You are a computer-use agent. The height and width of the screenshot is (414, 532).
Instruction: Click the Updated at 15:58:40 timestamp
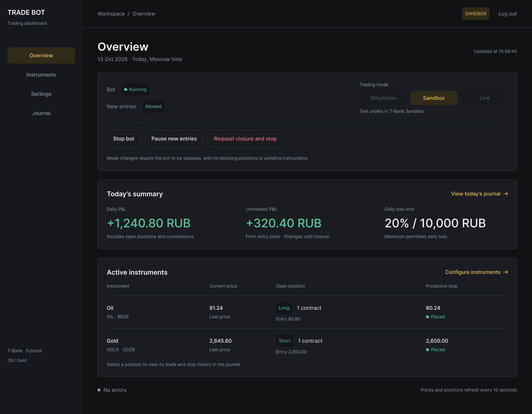pyautogui.click(x=495, y=51)
